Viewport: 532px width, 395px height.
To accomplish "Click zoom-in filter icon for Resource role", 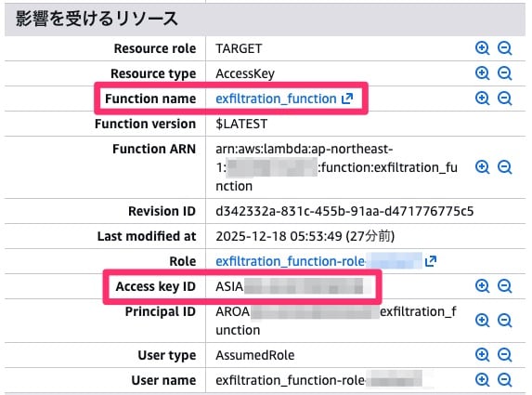I will point(482,48).
